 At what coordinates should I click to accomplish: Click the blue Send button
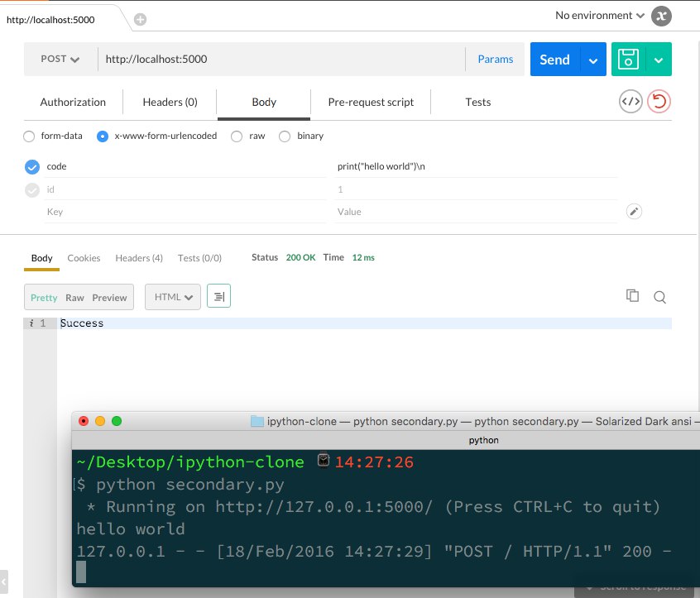[555, 59]
